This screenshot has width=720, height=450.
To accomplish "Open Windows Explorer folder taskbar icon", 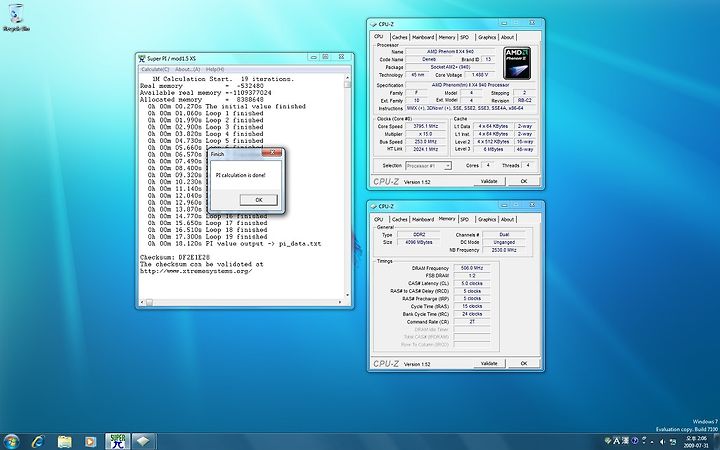I will (64, 442).
